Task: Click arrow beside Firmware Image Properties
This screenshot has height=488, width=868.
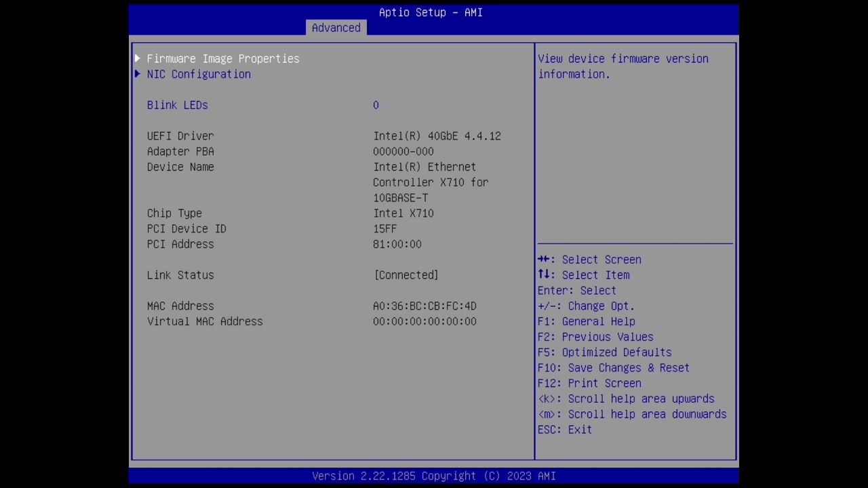Action: pyautogui.click(x=138, y=58)
